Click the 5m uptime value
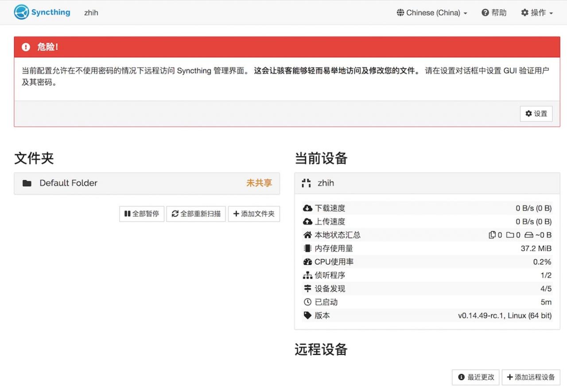The image size is (567, 392). point(546,302)
